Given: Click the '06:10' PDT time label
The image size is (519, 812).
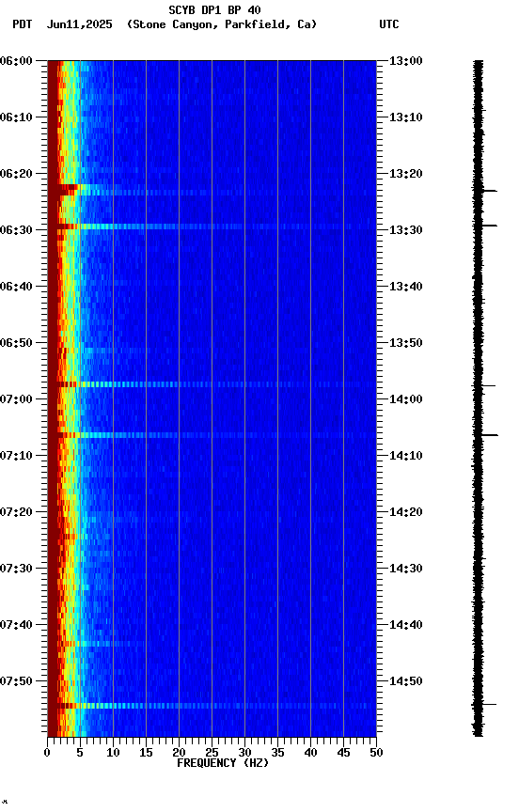Looking at the screenshot, I should 16,117.
